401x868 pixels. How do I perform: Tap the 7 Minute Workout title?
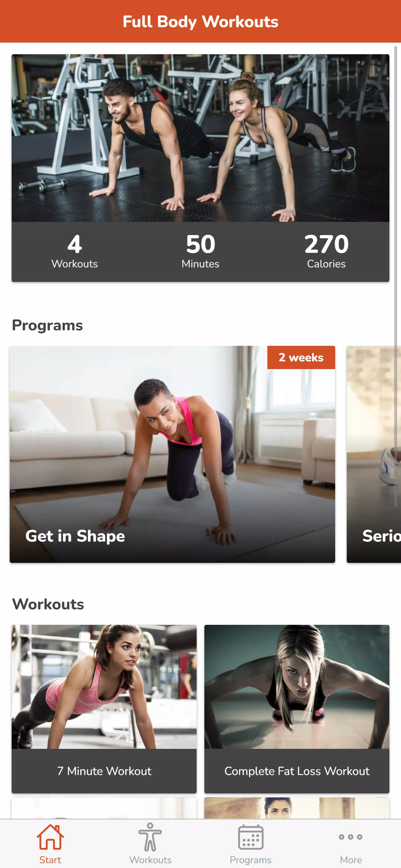tap(104, 771)
